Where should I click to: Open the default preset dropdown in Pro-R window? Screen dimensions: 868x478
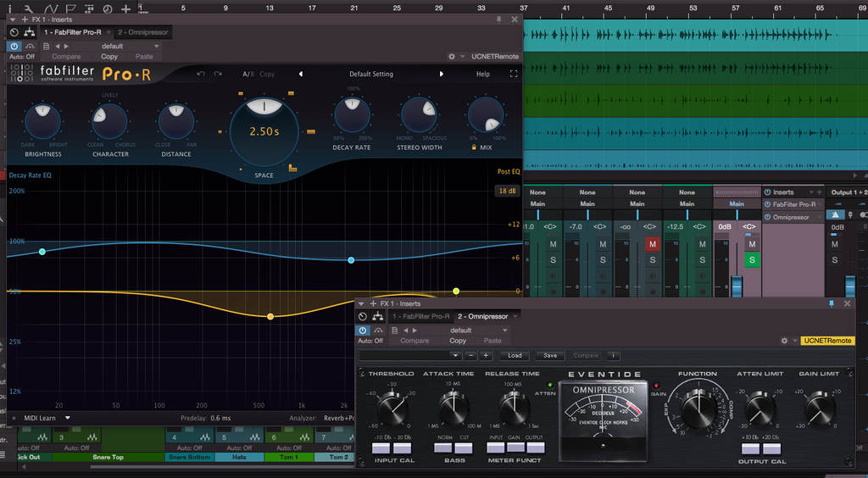coord(117,47)
